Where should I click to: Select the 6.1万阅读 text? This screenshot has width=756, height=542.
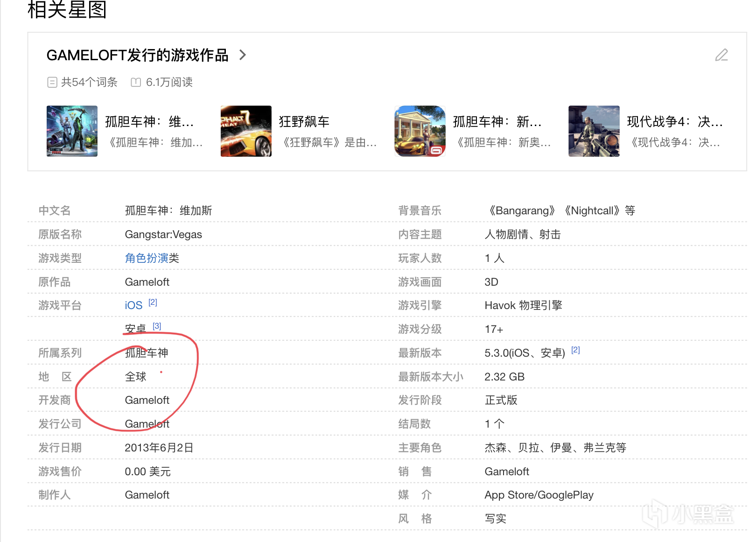[169, 82]
